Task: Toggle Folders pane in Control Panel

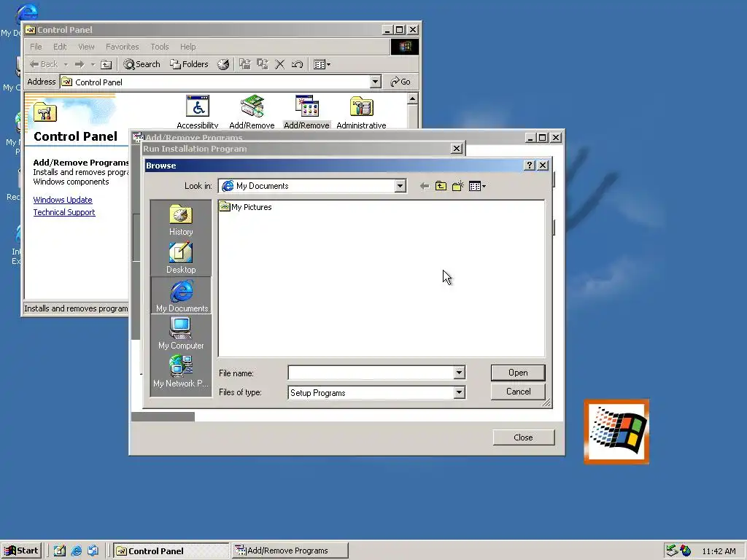Action: pyautogui.click(x=189, y=64)
